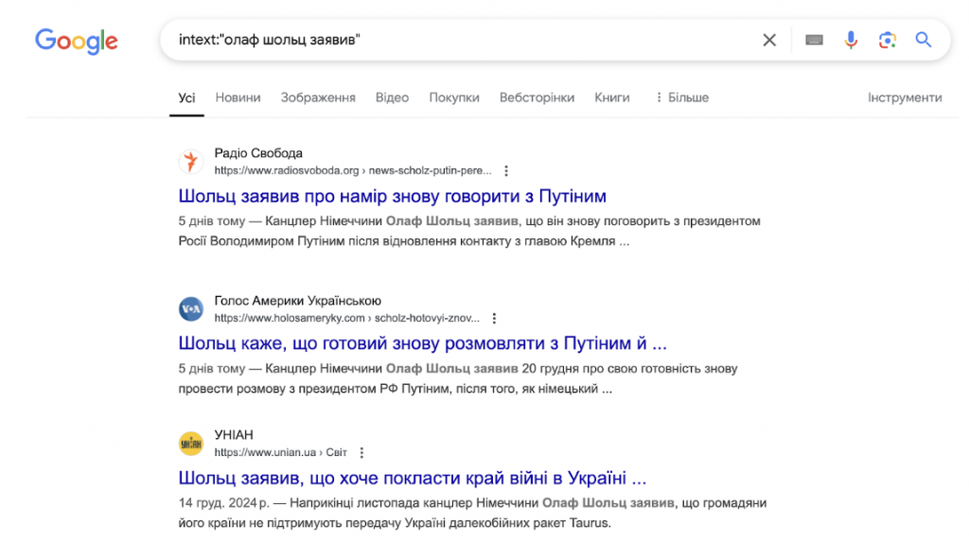
Task: Click the unian.ua › Світ URL breadcrumb
Action: pyautogui.click(x=280, y=452)
